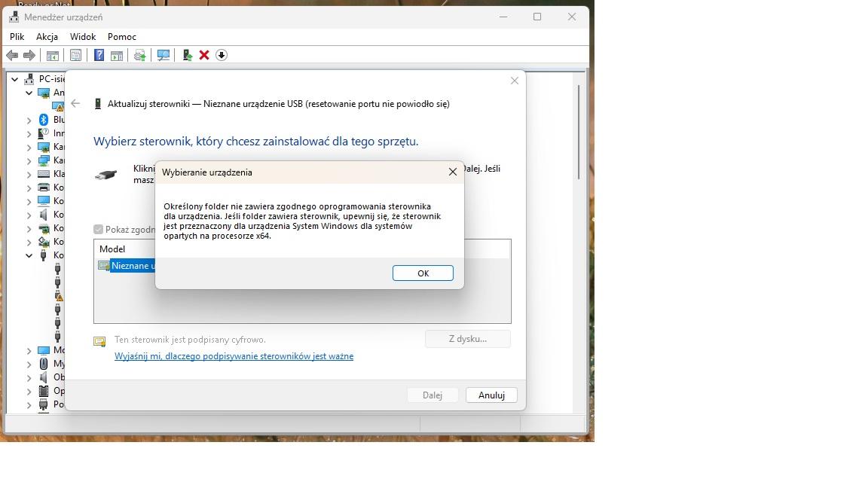Image resolution: width=868 pixels, height=488 pixels.
Task: Click the properties sheet toolbar icon
Action: [75, 55]
